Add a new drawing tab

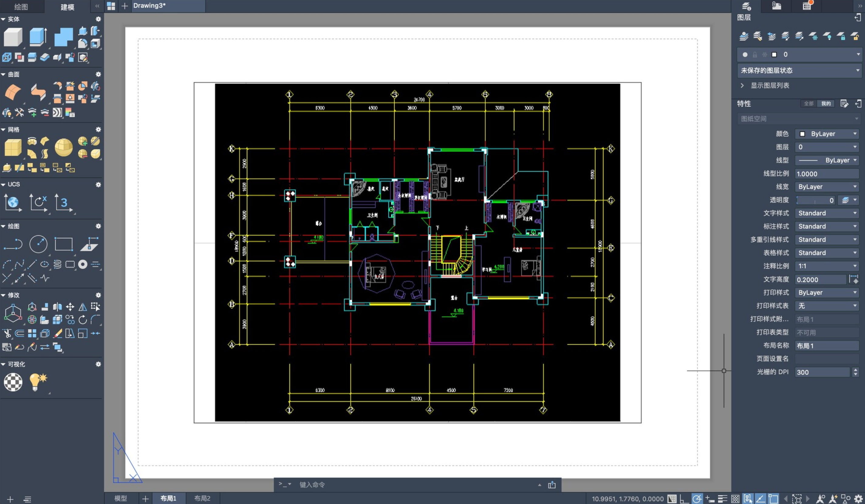tap(125, 6)
